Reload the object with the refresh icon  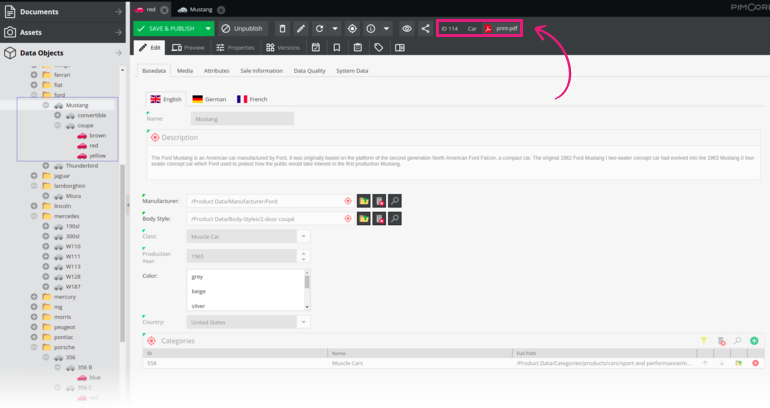coord(319,28)
